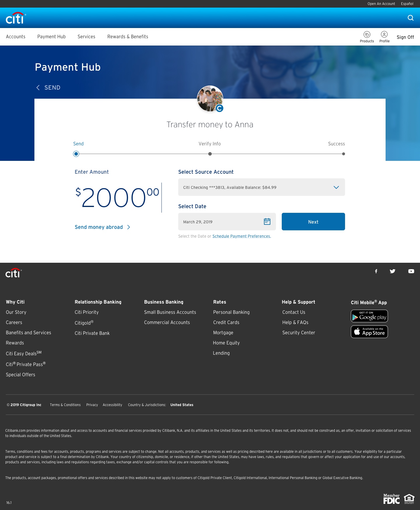This screenshot has height=510, width=420.
Task: Open the Services menu
Action: coord(86,36)
